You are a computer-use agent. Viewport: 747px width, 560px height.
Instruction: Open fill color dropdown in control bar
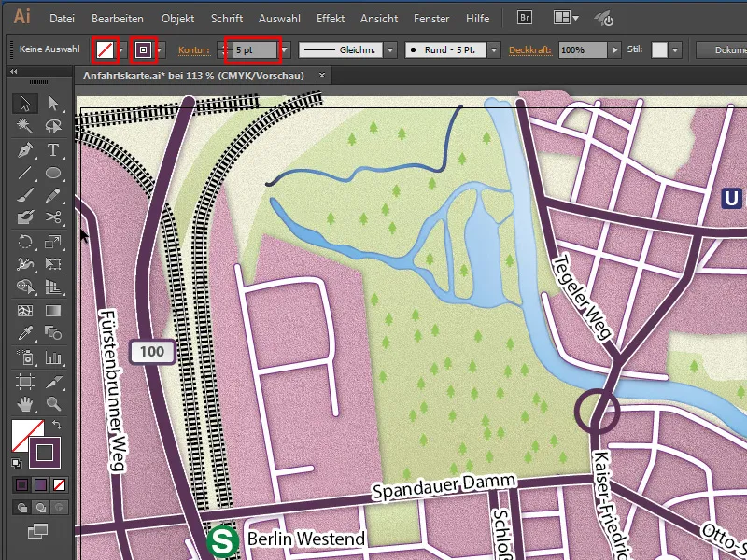tap(122, 50)
